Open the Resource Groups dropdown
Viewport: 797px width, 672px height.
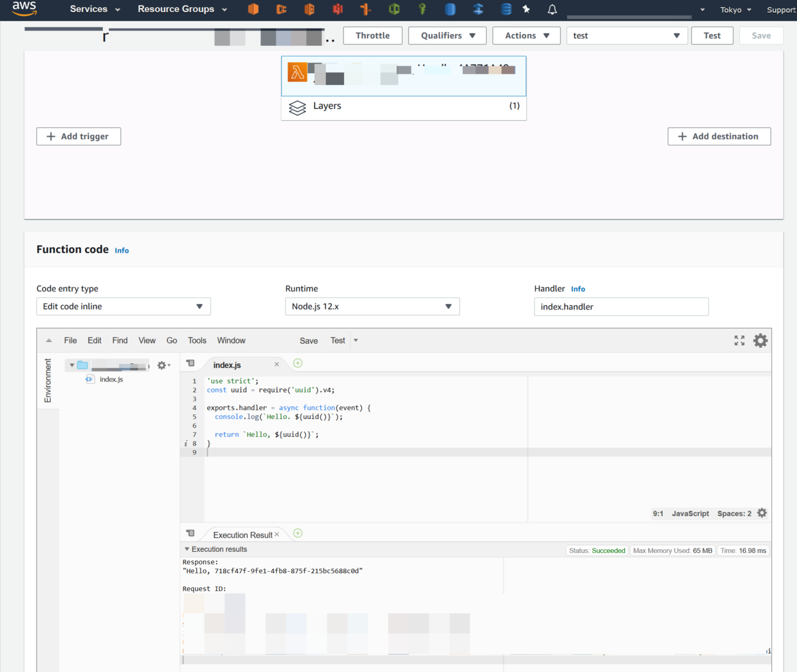point(183,9)
